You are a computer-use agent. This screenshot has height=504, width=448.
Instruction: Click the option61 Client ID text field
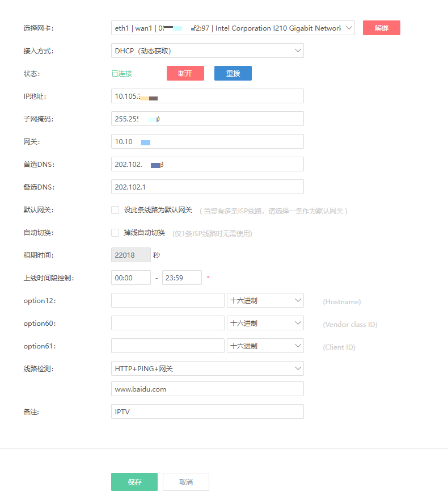tap(167, 346)
